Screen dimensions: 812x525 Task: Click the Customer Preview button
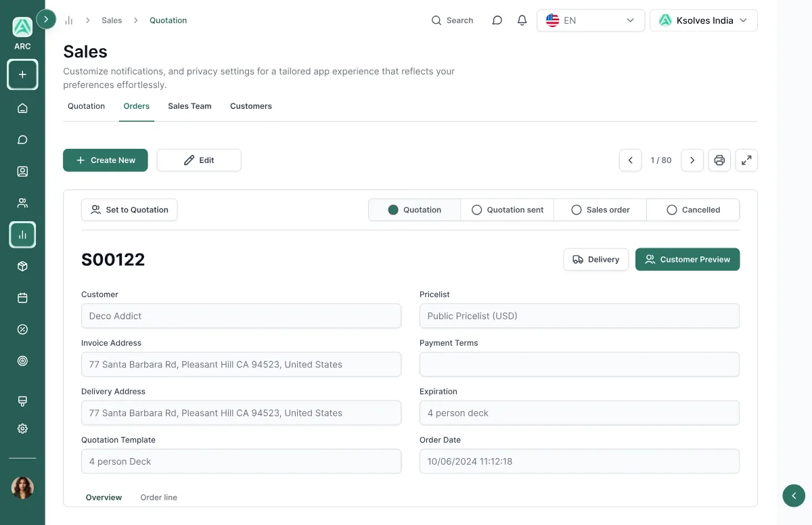tap(687, 259)
